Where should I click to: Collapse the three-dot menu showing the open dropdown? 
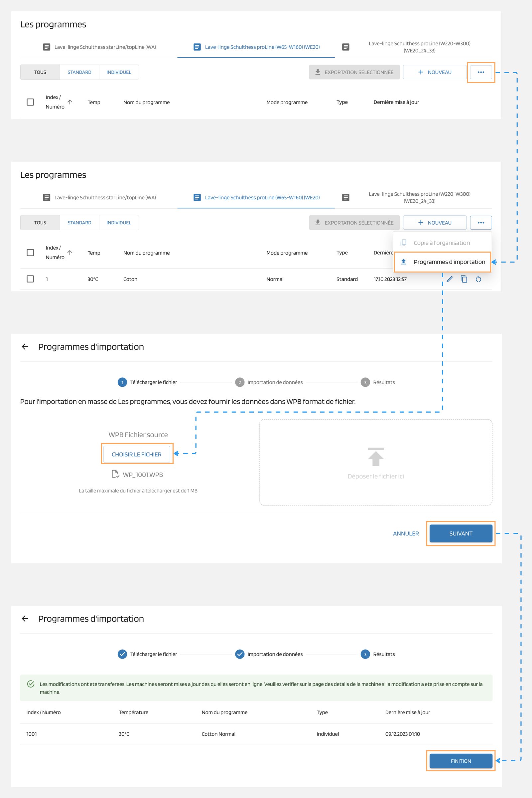(481, 222)
